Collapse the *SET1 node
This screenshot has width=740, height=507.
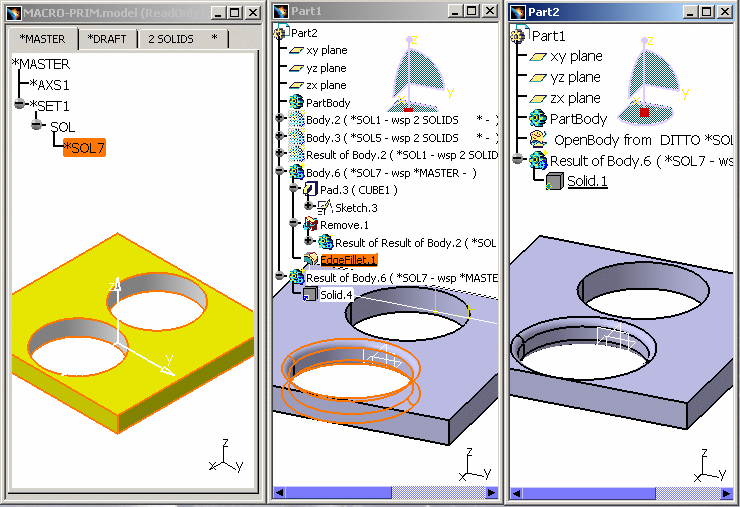tap(19, 105)
